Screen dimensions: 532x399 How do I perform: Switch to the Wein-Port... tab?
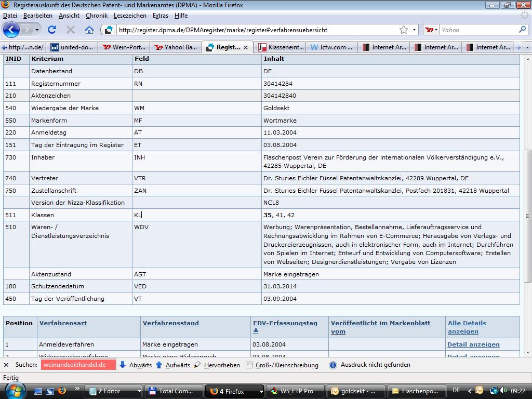124,47
